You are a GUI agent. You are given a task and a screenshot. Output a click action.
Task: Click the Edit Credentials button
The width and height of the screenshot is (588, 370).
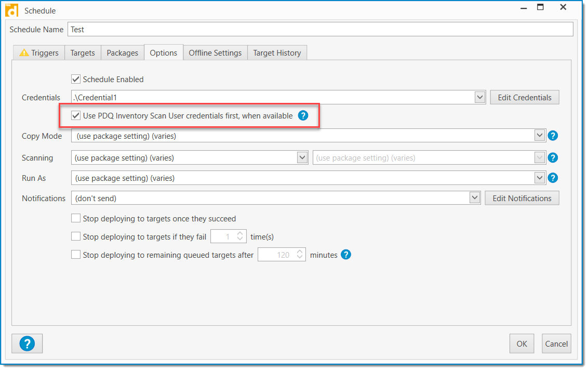tap(524, 97)
